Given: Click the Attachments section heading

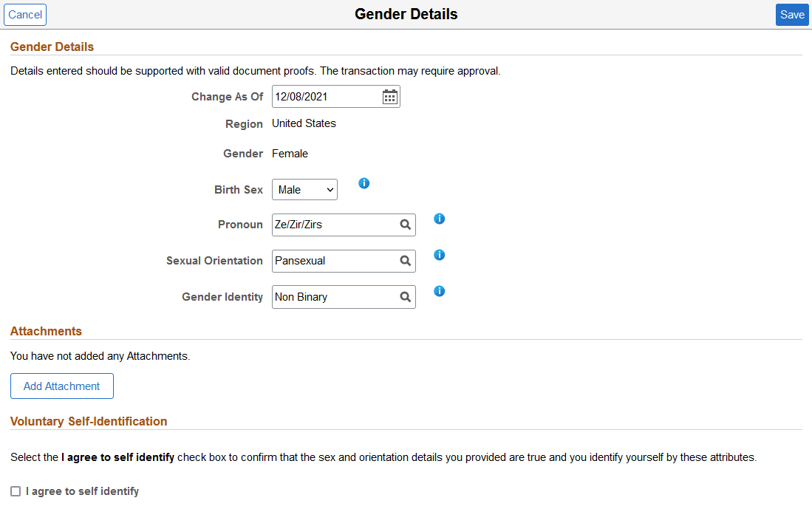Looking at the screenshot, I should 46,331.
